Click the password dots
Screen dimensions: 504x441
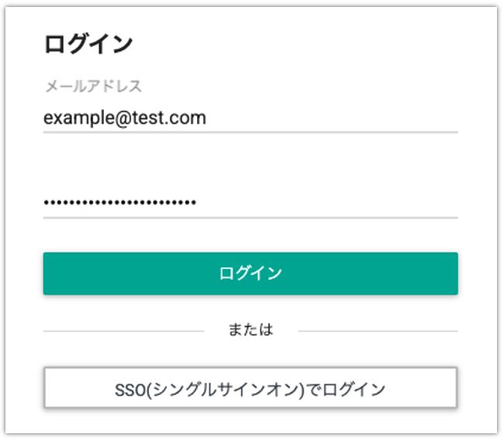(x=119, y=203)
